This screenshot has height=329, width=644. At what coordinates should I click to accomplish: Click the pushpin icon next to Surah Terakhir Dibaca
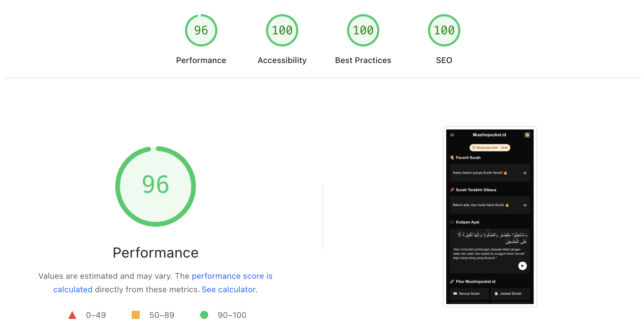tap(452, 190)
